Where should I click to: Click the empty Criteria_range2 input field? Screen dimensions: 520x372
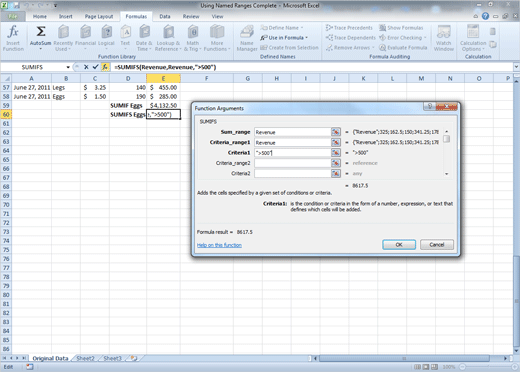pyautogui.click(x=292, y=163)
